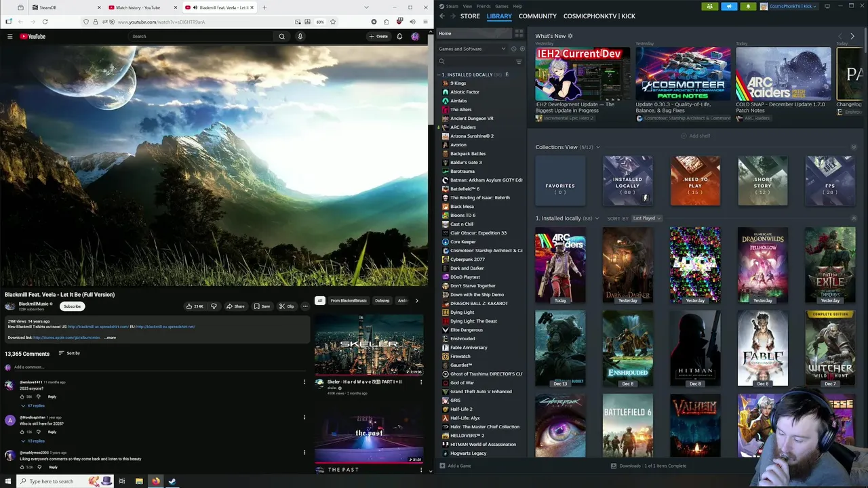This screenshot has width=868, height=488.
Task: Open Steam announcements megaphone button
Action: pos(729,6)
